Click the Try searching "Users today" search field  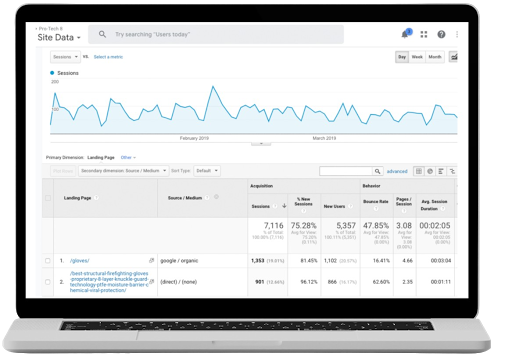click(x=216, y=34)
